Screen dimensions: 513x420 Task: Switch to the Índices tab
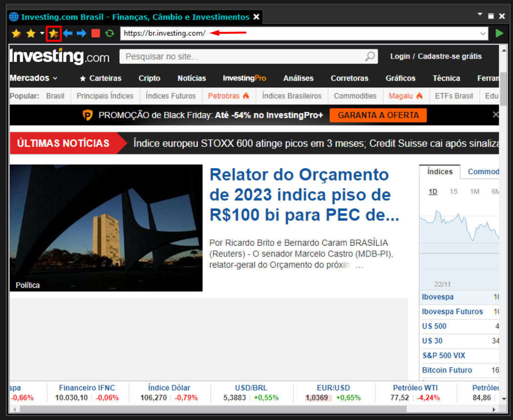[440, 172]
